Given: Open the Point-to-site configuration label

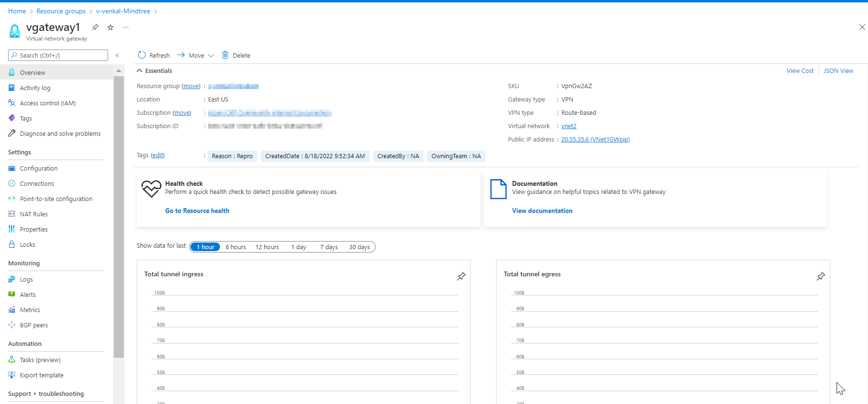Looking at the screenshot, I should pos(56,199).
